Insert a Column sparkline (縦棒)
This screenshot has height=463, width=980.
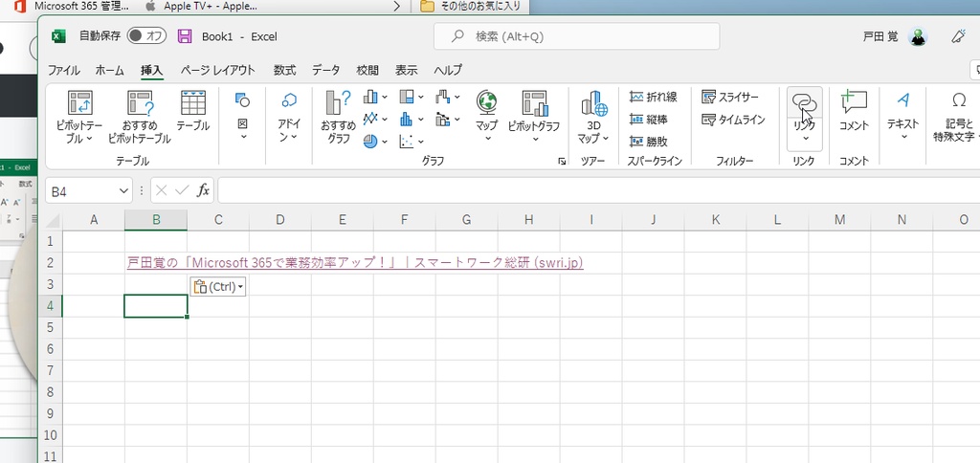(649, 119)
